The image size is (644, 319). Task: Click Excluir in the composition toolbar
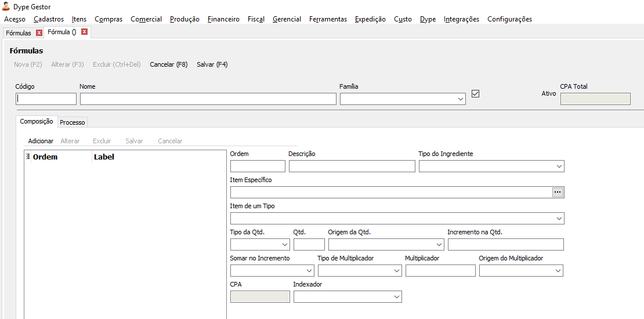coord(102,141)
